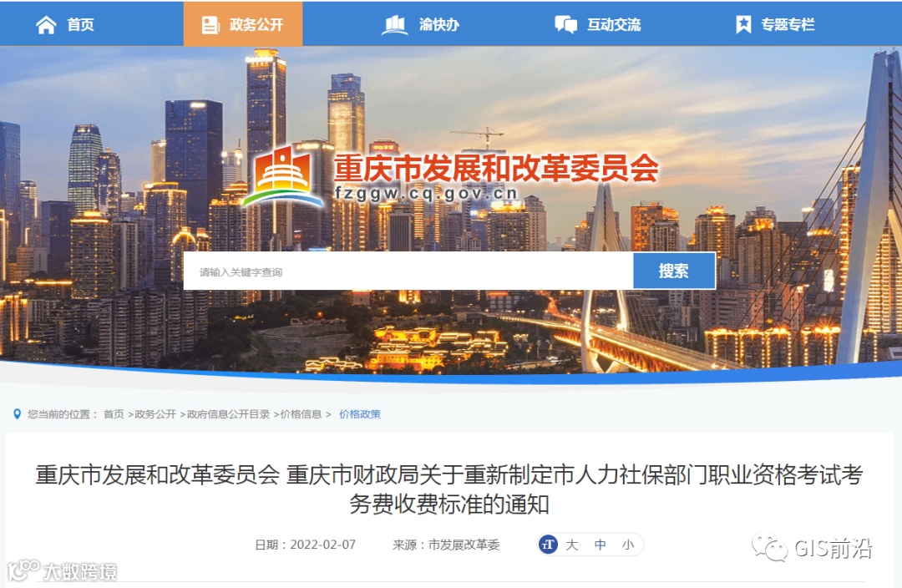
Task: Click the 专题专栏 bookmark star icon
Action: pos(743,25)
